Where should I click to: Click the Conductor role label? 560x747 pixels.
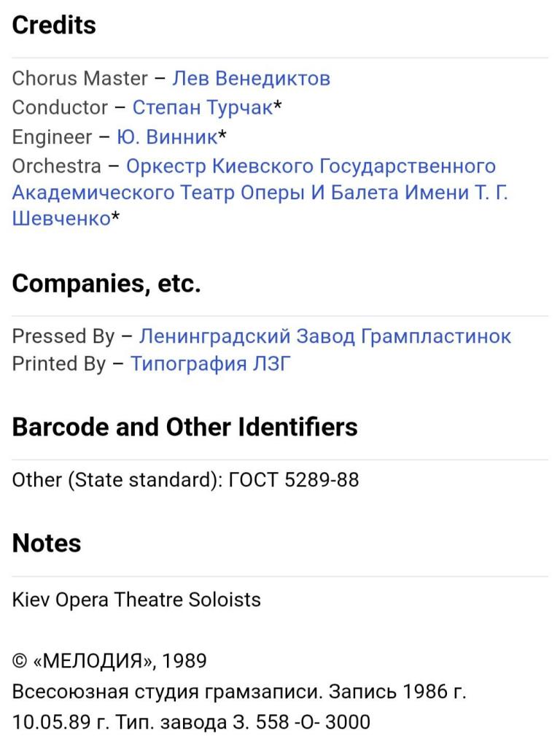click(x=60, y=107)
